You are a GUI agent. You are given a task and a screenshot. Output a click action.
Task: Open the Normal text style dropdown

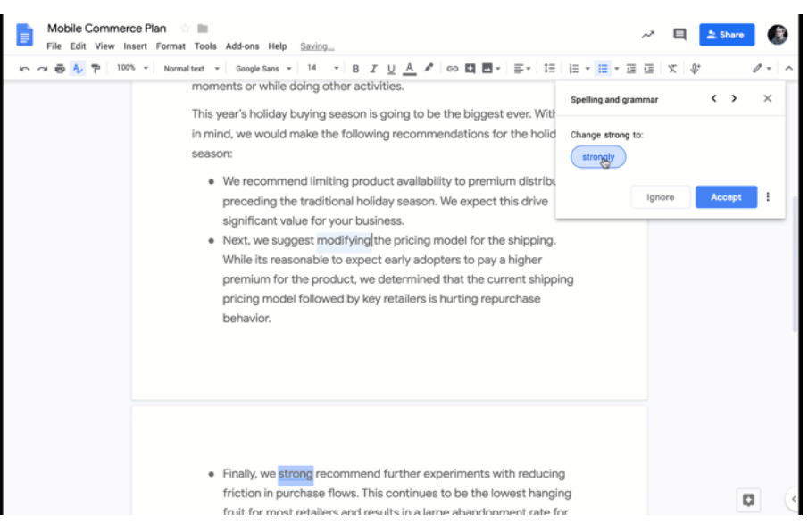pyautogui.click(x=192, y=69)
